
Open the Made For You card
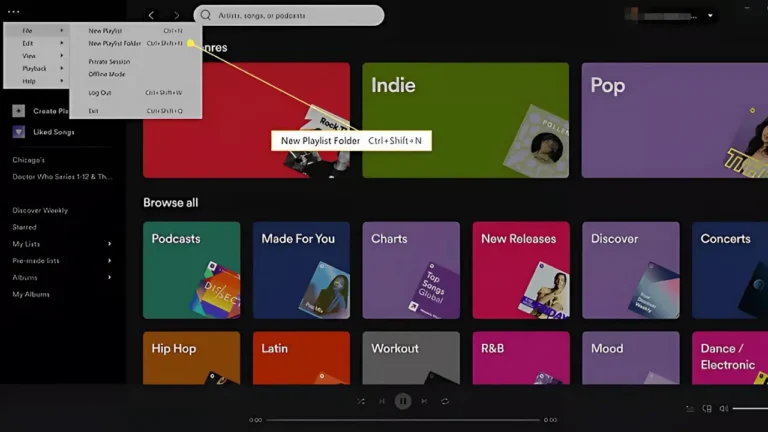(x=301, y=270)
